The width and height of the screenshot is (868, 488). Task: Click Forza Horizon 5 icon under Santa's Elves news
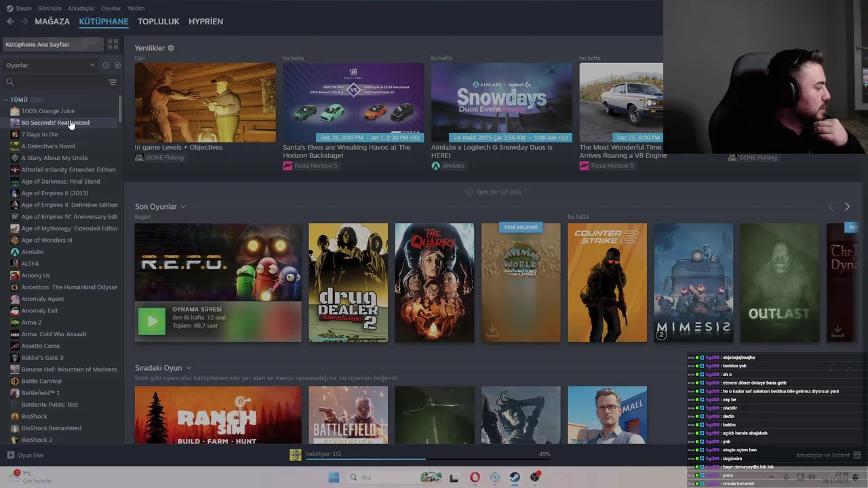point(288,165)
